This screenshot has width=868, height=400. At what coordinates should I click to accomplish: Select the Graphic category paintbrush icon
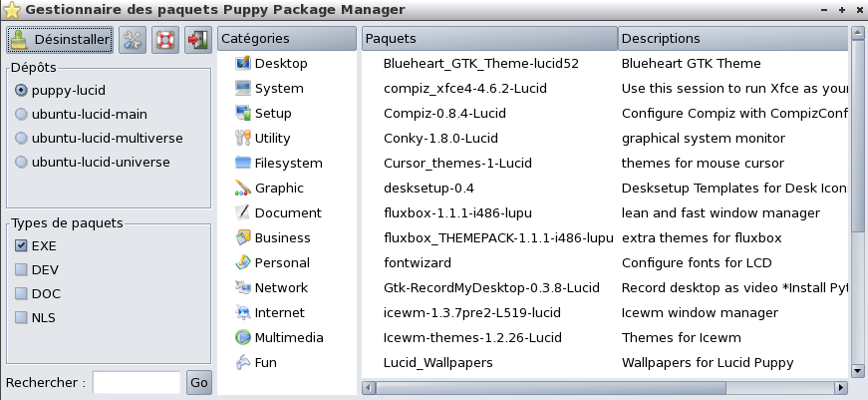pyautogui.click(x=242, y=188)
